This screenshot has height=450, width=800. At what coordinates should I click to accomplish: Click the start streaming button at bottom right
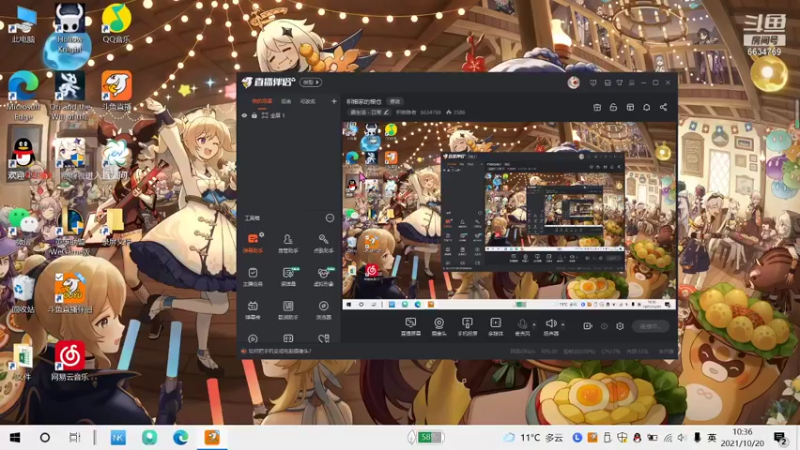pos(651,326)
